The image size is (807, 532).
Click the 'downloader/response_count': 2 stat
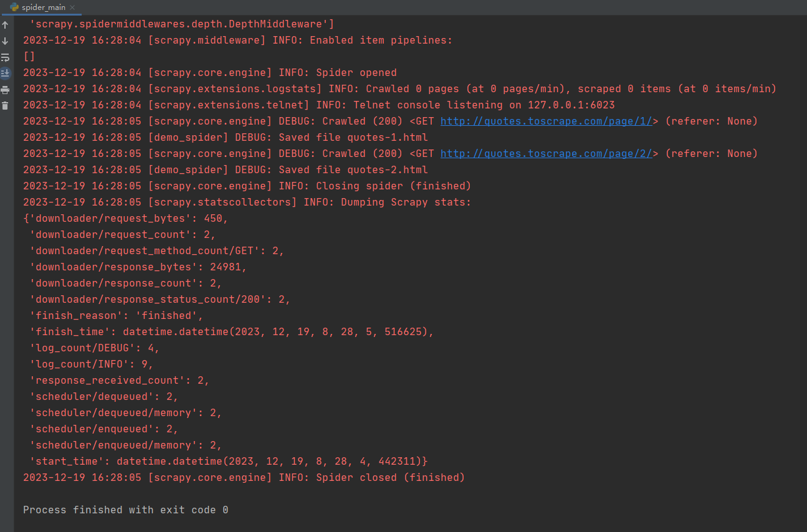[126, 283]
